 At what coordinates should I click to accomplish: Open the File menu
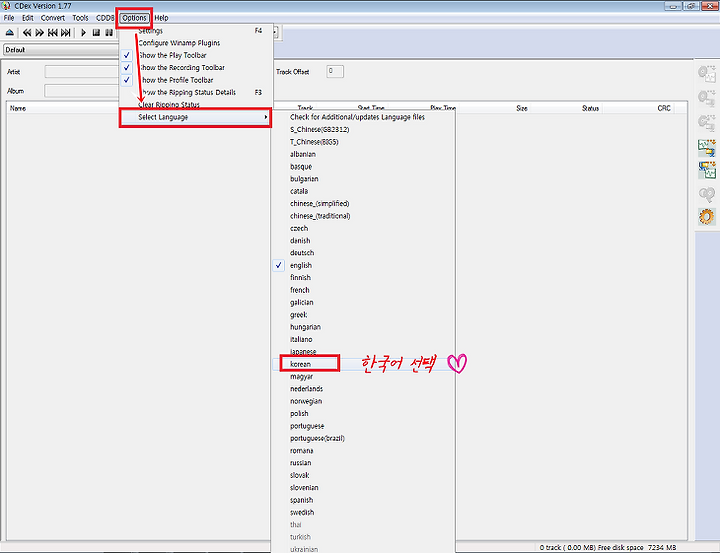click(9, 18)
